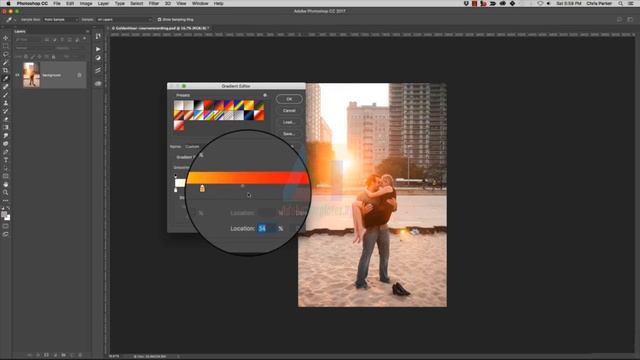Select the Zoom tool
Viewport: 640px width, 360px height.
click(x=5, y=193)
